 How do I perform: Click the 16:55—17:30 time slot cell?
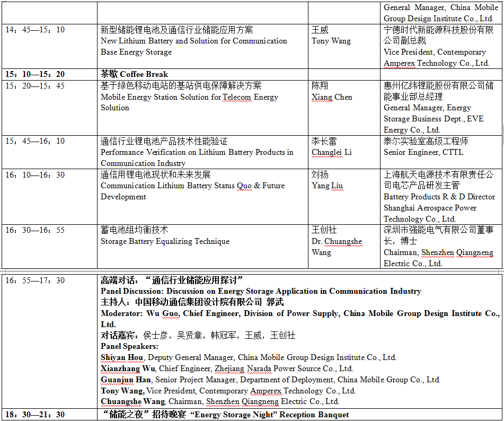point(35,280)
